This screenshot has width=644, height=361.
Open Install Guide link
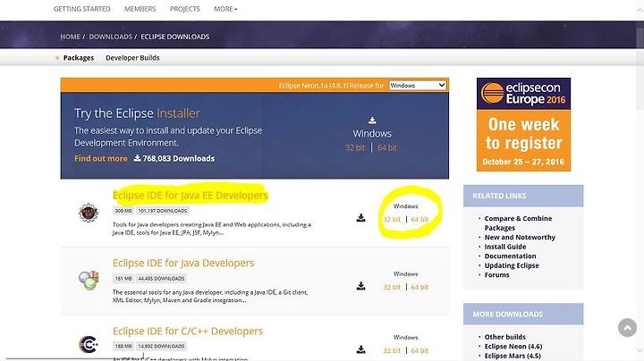coord(505,247)
